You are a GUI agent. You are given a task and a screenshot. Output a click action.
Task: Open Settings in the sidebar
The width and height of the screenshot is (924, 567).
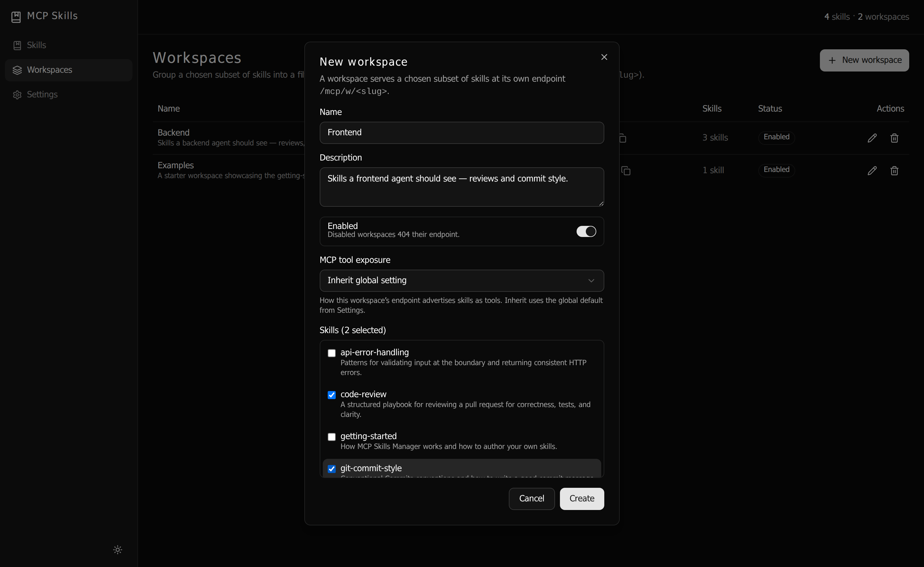(69, 95)
